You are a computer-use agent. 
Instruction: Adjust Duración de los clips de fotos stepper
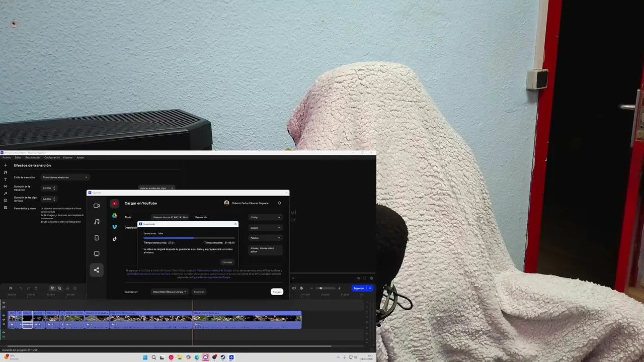54,199
